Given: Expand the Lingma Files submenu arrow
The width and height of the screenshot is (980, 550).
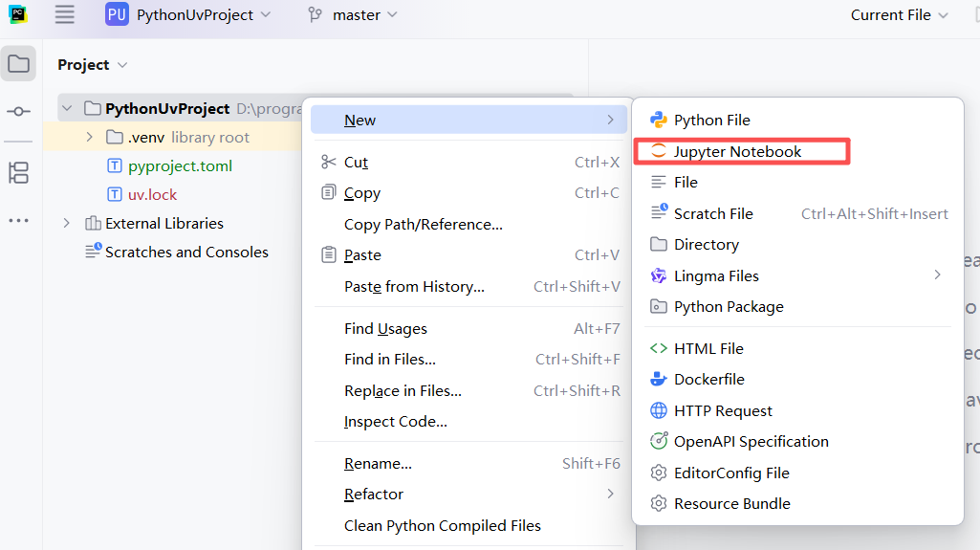Looking at the screenshot, I should [x=937, y=275].
